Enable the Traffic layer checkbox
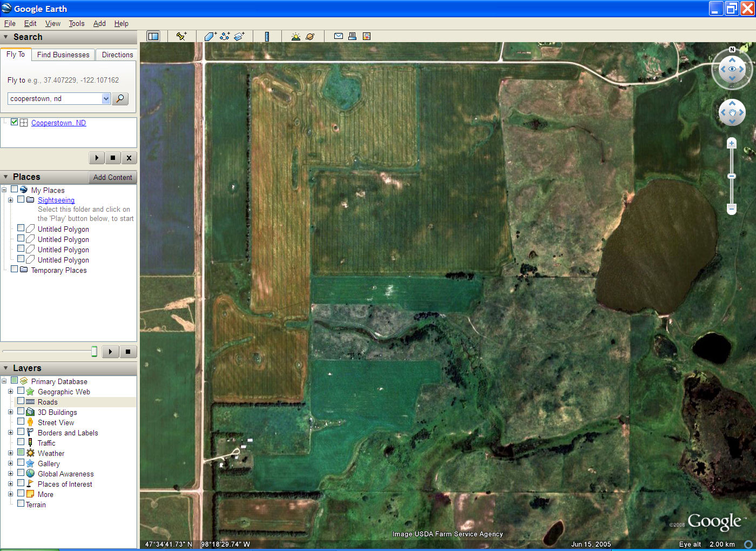Screen dimensions: 756x551 click(x=21, y=442)
